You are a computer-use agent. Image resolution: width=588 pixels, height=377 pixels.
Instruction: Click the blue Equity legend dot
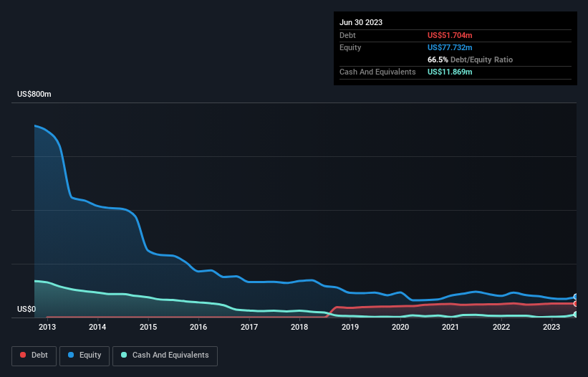(71, 355)
